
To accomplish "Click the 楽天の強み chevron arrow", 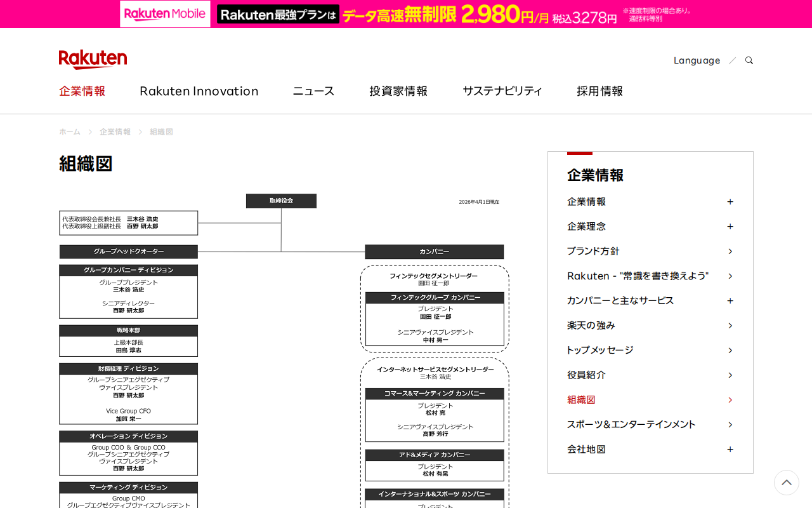I will tap(730, 326).
